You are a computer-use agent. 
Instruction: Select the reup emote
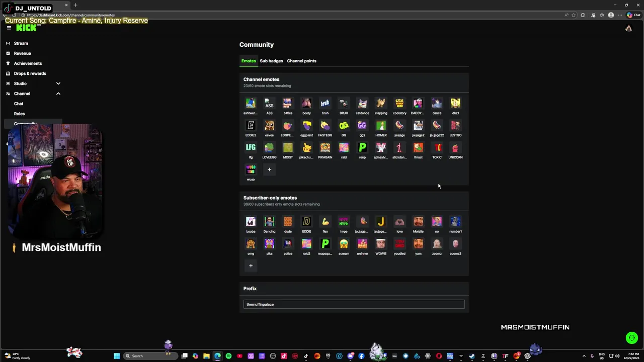click(362, 148)
